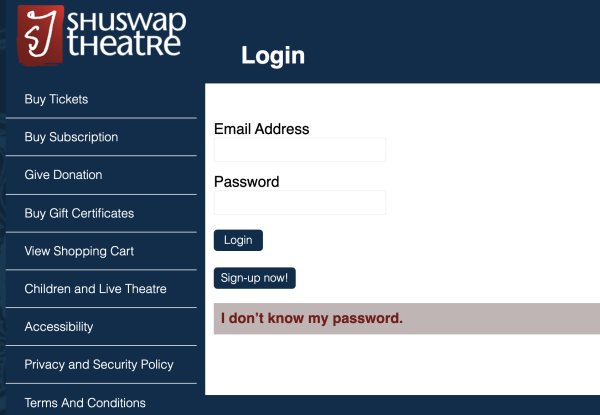Viewport: 600px width, 415px height.
Task: Click "I don't know my password" link
Action: 312,318
